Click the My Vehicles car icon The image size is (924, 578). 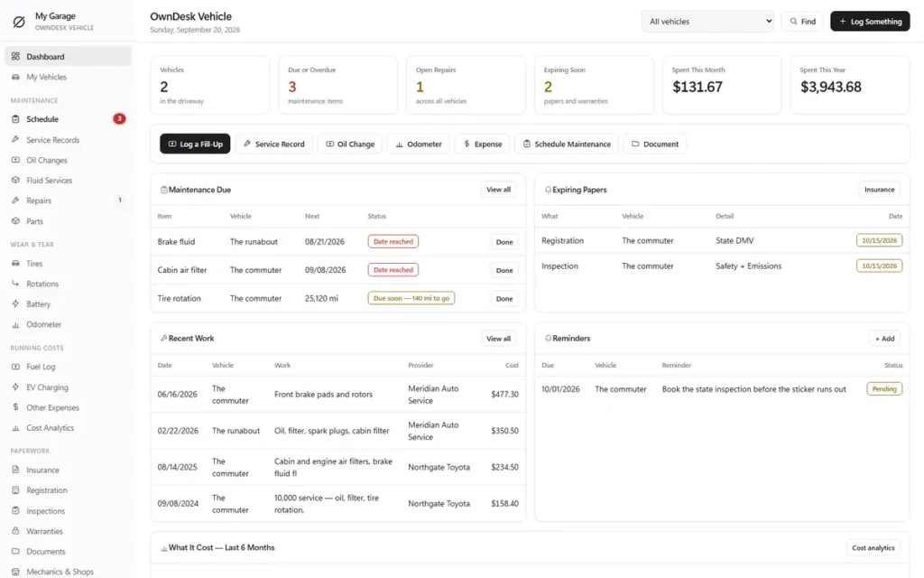click(x=15, y=77)
